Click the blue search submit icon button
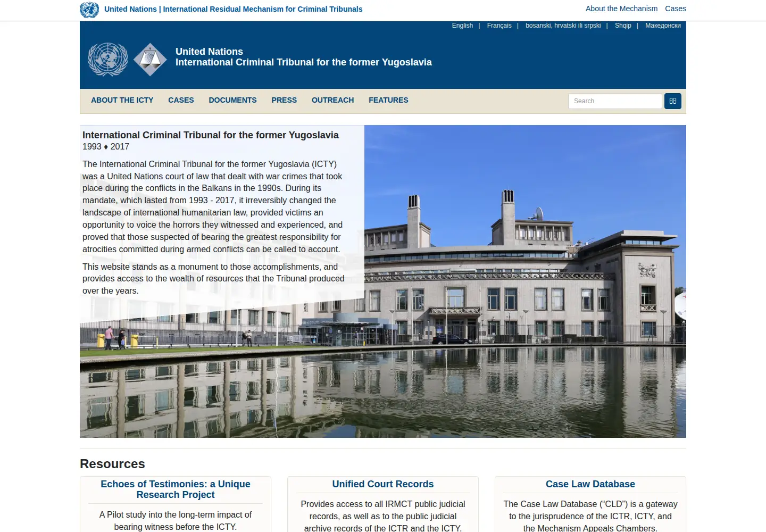 (x=673, y=101)
